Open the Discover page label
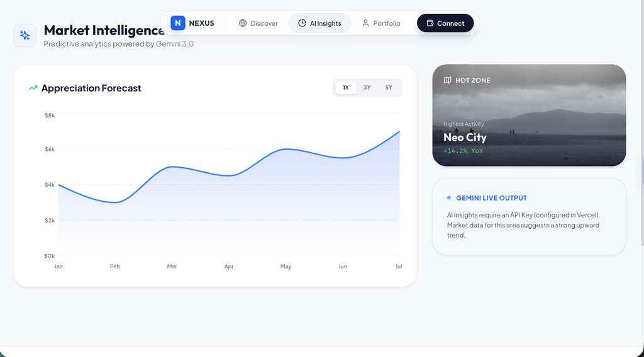The image size is (644, 357). coord(264,23)
